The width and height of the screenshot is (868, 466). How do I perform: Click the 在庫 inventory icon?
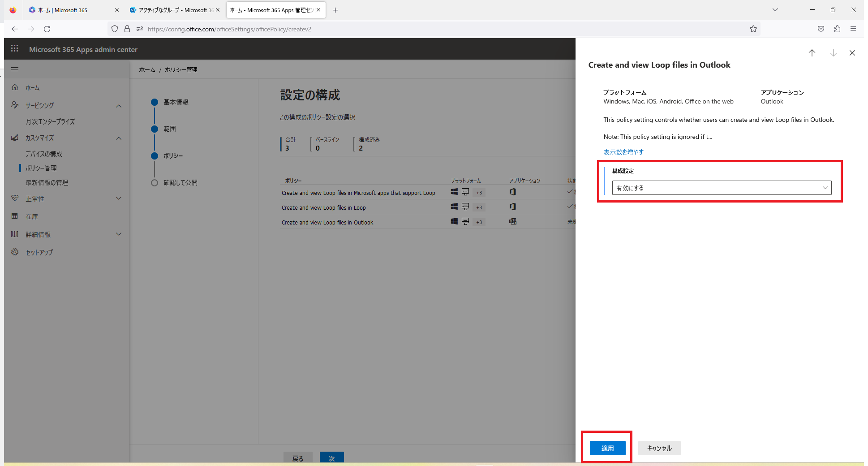[x=15, y=216]
